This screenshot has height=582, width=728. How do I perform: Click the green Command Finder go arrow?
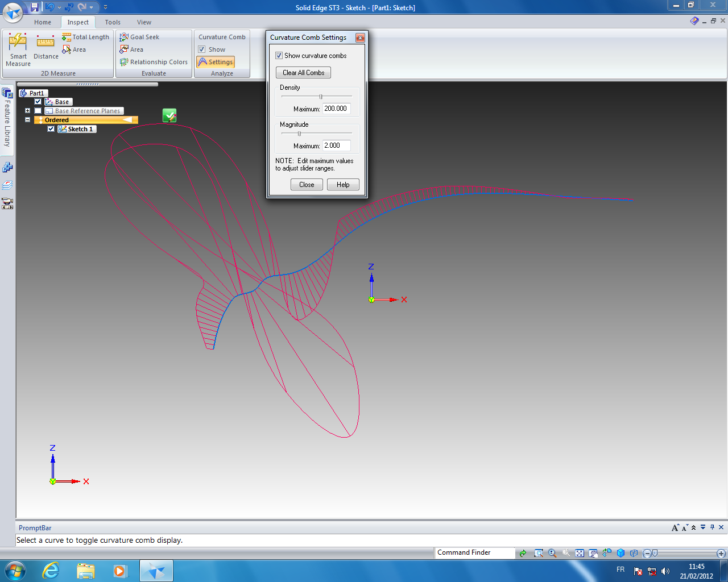pos(523,553)
